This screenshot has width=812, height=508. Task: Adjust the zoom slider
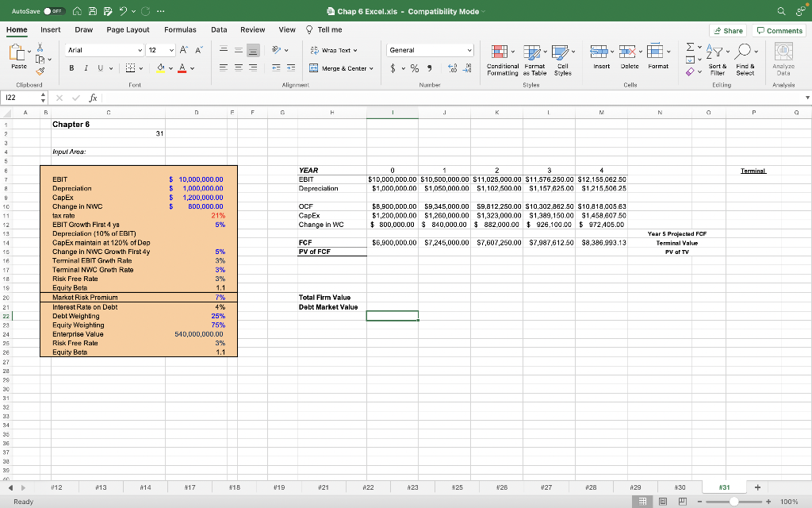point(733,502)
